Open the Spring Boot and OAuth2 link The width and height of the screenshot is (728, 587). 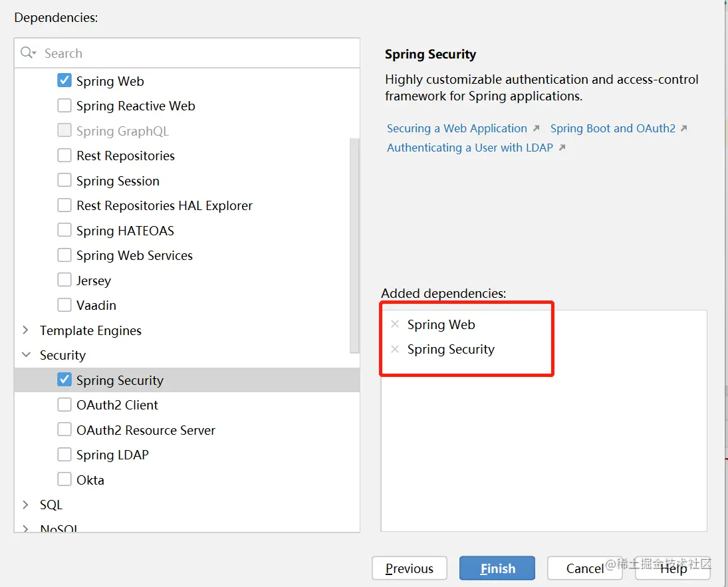pos(612,128)
